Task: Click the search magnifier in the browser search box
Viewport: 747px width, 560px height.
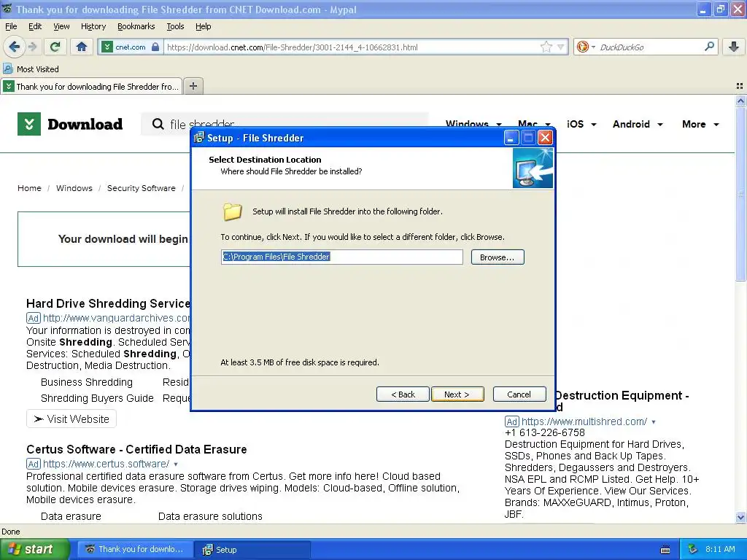Action: click(709, 46)
